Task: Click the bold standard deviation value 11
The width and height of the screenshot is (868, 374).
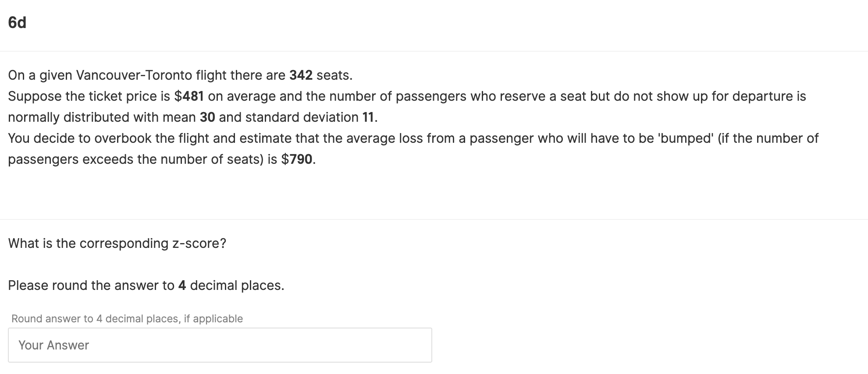Action: point(368,117)
